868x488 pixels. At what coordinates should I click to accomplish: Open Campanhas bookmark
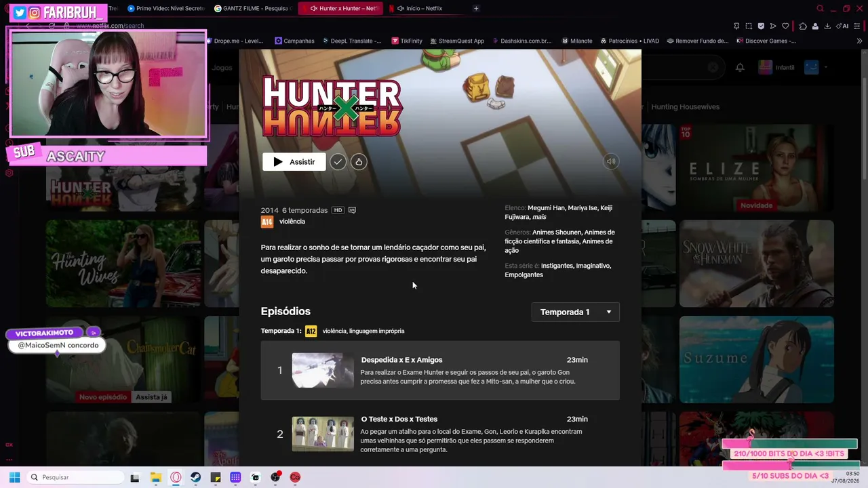coord(294,41)
